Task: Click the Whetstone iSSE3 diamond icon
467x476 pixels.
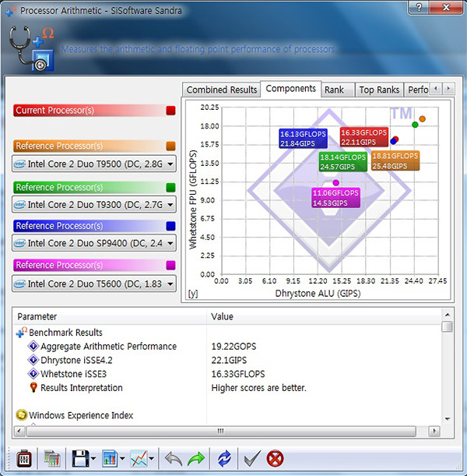Action: coord(33,374)
